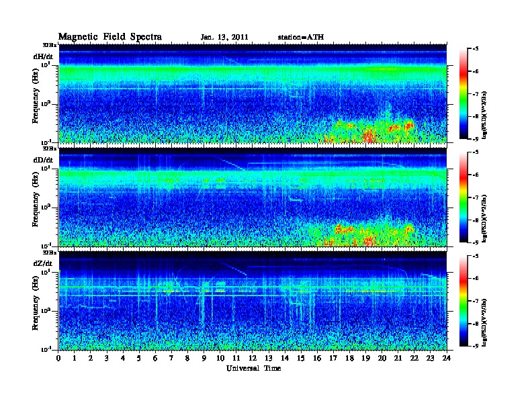Click hour tick label '18' on the time axis
The height and width of the screenshot is (411, 532).
[x=350, y=358]
